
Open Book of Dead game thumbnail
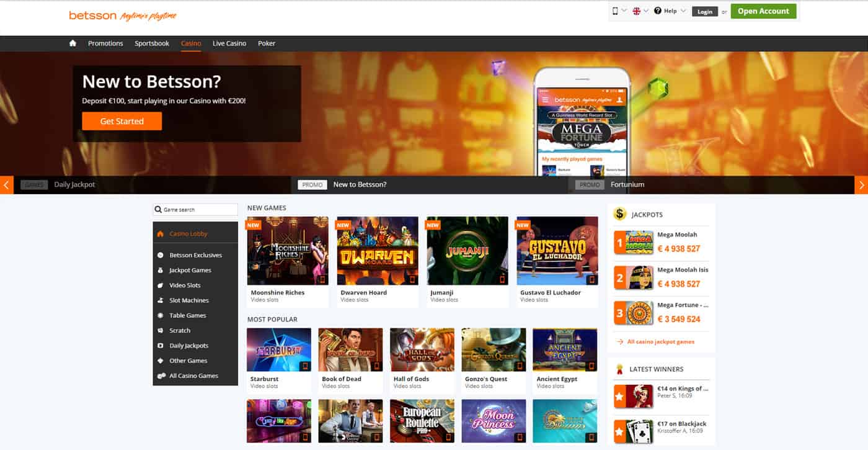(351, 350)
